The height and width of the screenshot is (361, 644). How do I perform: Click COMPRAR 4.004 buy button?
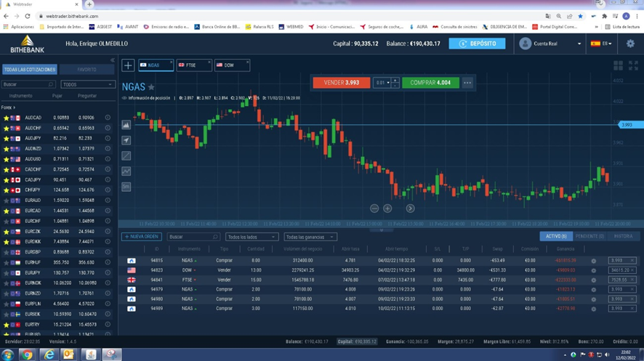[430, 83]
